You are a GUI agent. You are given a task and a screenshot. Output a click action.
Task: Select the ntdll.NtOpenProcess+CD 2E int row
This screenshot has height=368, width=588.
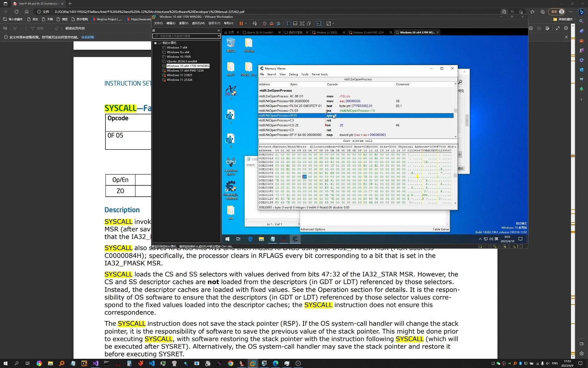tap(356, 125)
